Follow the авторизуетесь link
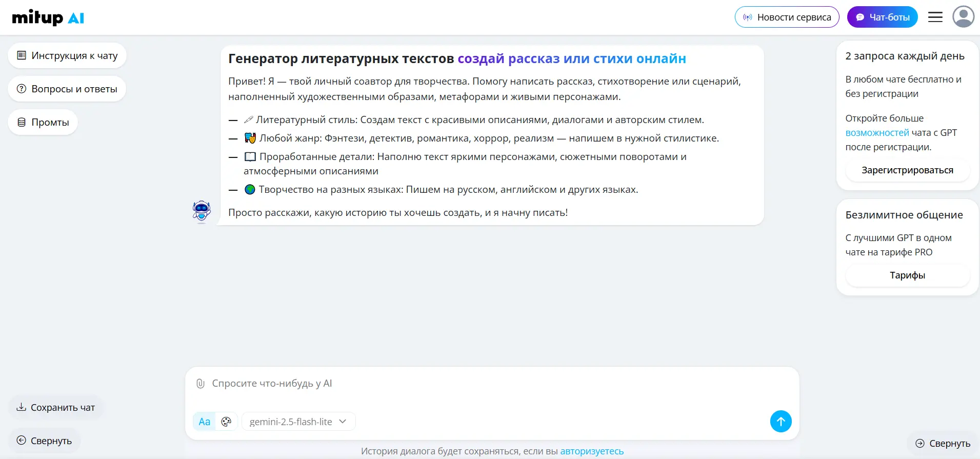The width and height of the screenshot is (980, 459). (x=592, y=451)
